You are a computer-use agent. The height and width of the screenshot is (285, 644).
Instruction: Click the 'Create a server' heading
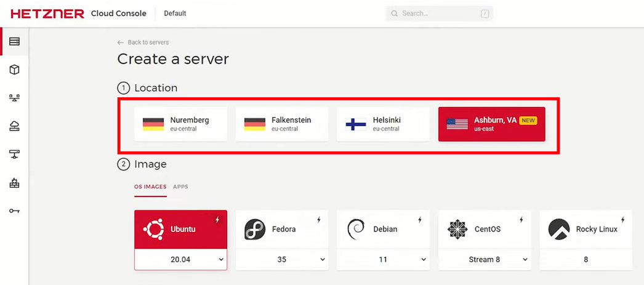pos(173,59)
